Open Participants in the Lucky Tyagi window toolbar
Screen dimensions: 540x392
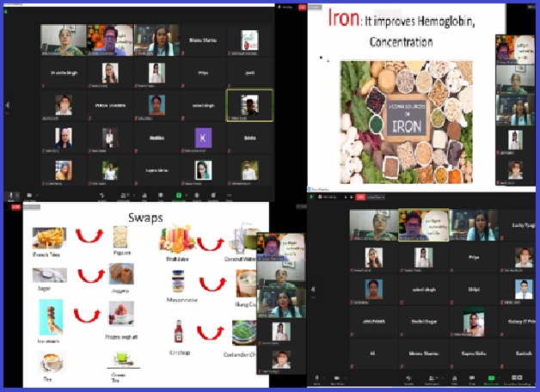[x=430, y=378]
